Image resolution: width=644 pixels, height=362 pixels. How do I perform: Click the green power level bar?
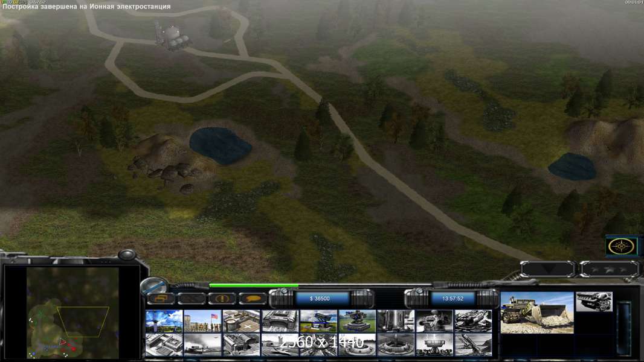(254, 285)
